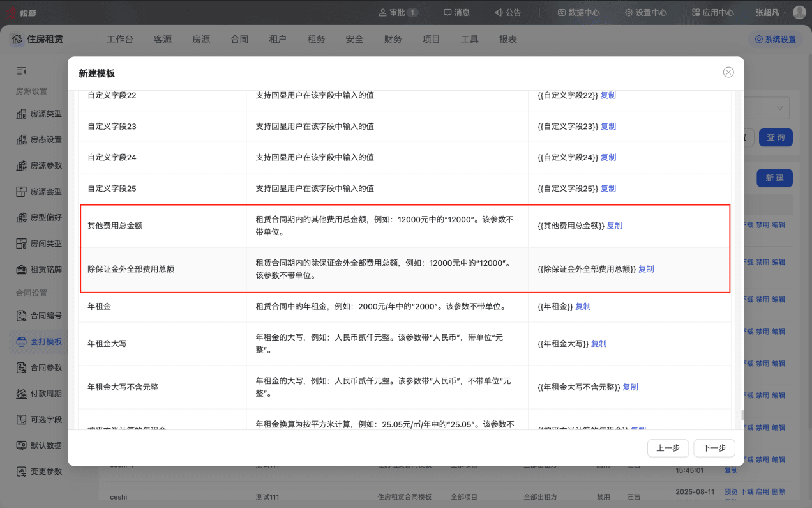Open 房源参数 sidebar icon
The width and height of the screenshot is (812, 508).
(21, 165)
